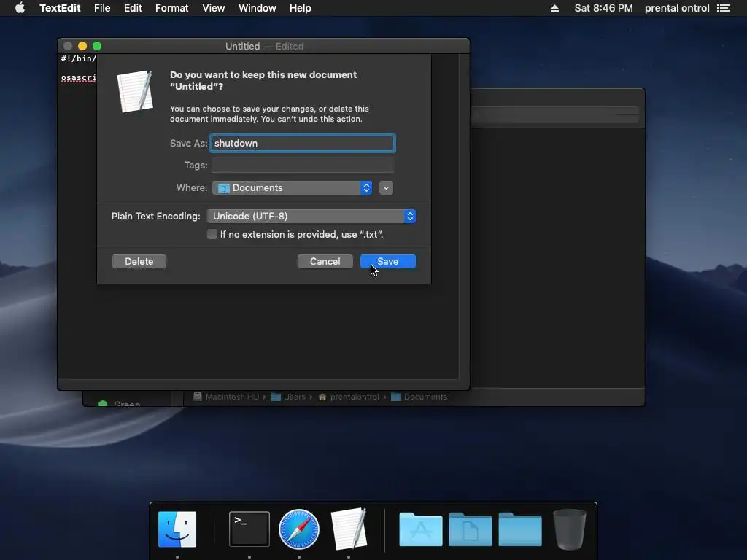Open Finder from the Dock
Image resolution: width=747 pixels, height=560 pixels.
click(x=177, y=529)
